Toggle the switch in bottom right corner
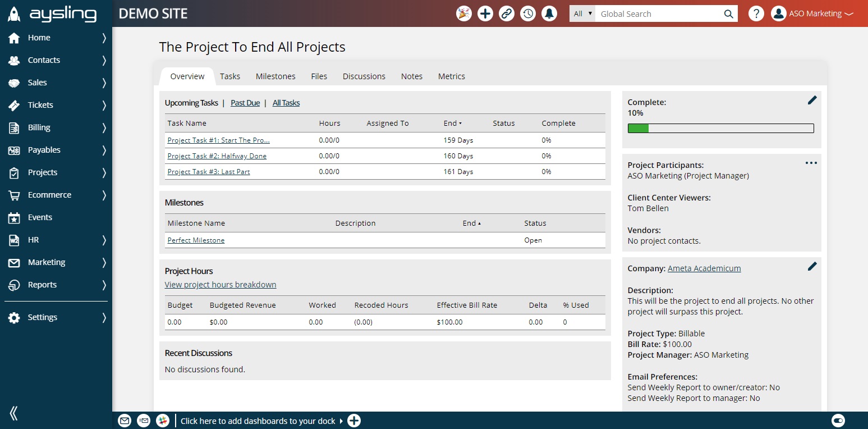868x429 pixels. click(x=838, y=420)
